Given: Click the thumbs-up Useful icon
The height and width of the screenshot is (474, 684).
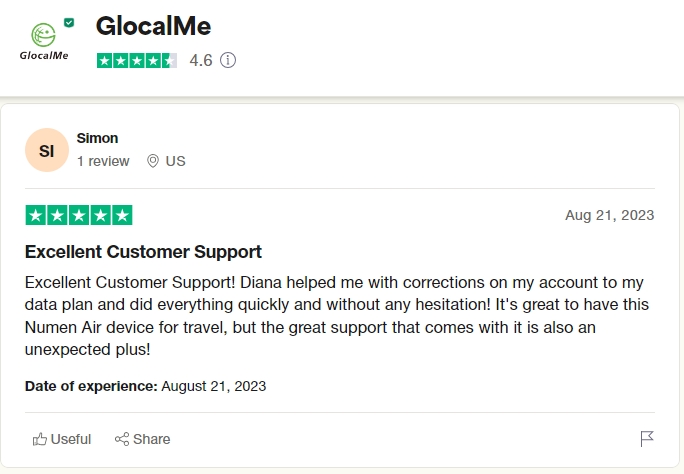Looking at the screenshot, I should (x=40, y=439).
